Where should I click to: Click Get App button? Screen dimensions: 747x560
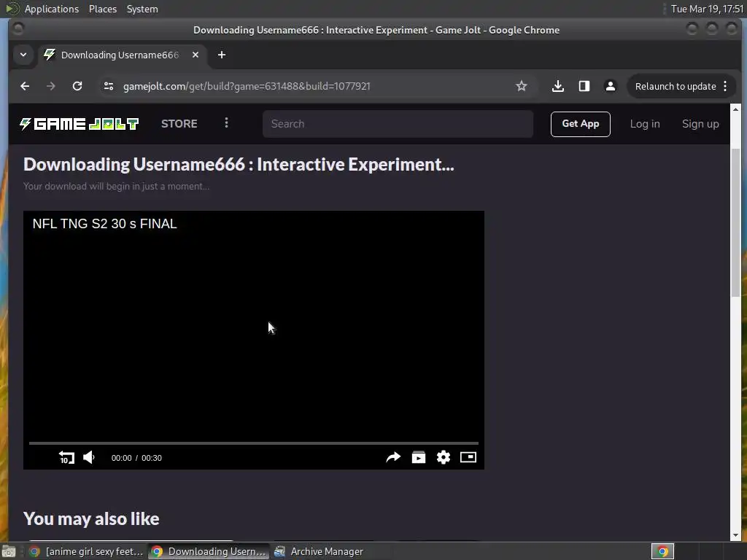click(x=580, y=124)
